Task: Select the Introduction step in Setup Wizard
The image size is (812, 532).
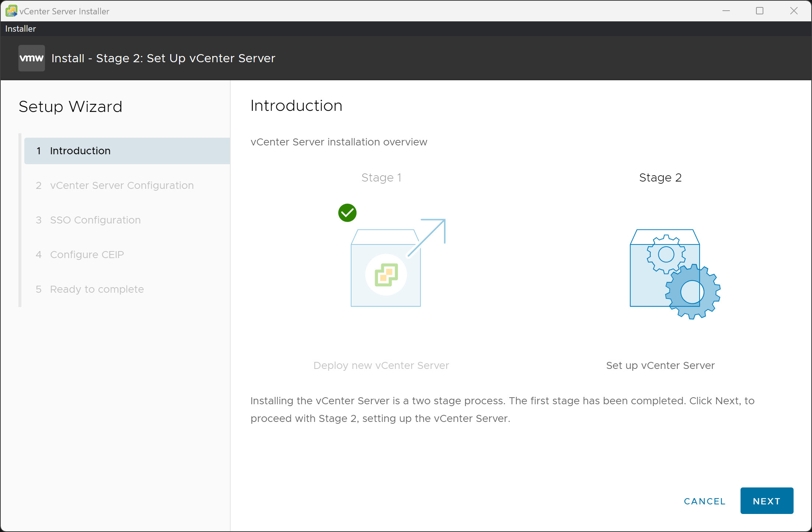Action: tap(80, 151)
